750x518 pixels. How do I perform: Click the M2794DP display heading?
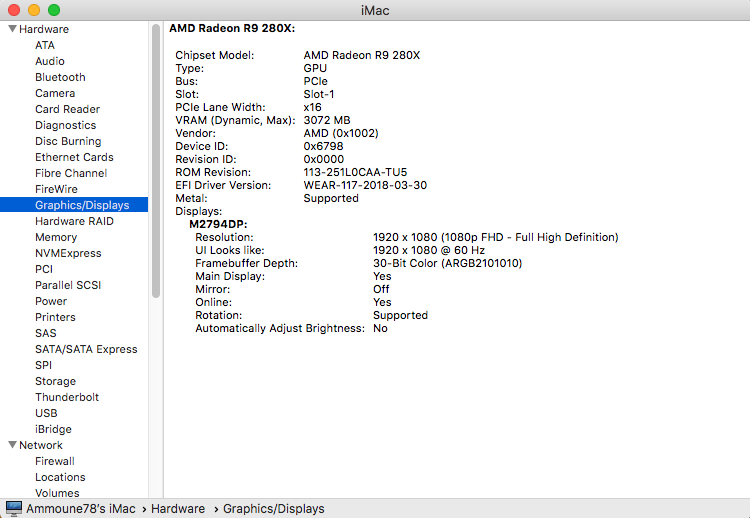tap(218, 224)
